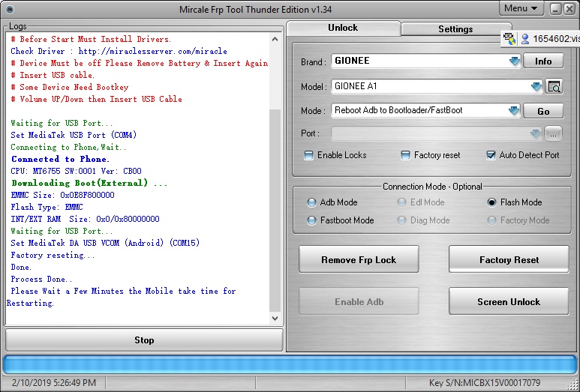Open the Menu dropdown in the title bar

coord(521,8)
